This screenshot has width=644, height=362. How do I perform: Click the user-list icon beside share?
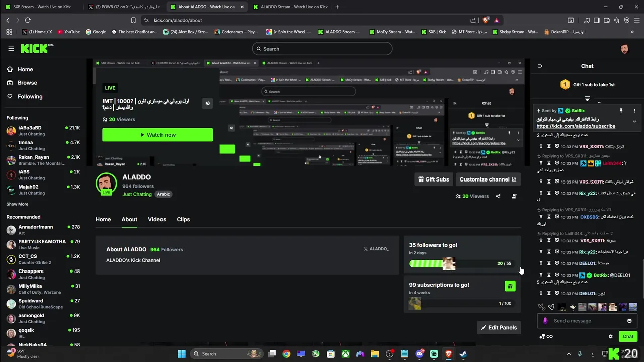[x=514, y=196]
